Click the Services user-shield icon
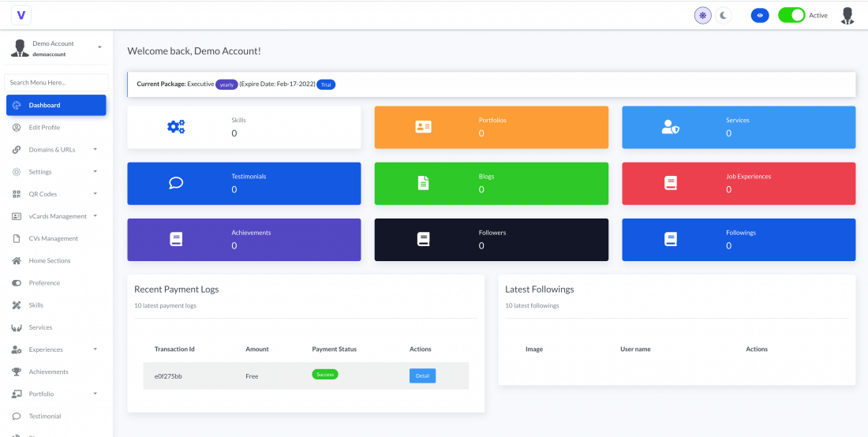The height and width of the screenshot is (437, 868). [670, 127]
